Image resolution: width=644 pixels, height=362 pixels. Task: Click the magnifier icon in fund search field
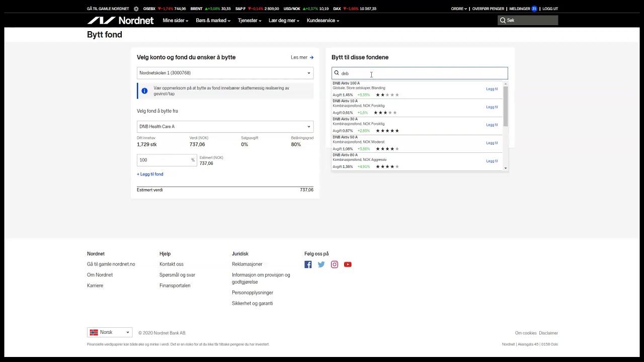337,73
